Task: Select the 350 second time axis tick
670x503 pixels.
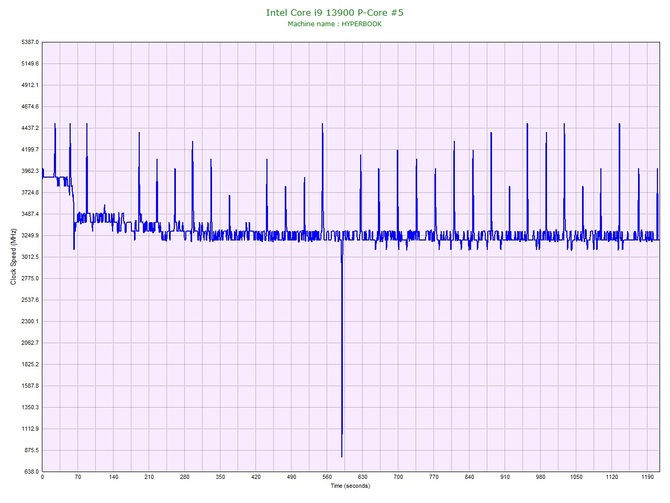Action: click(220, 478)
